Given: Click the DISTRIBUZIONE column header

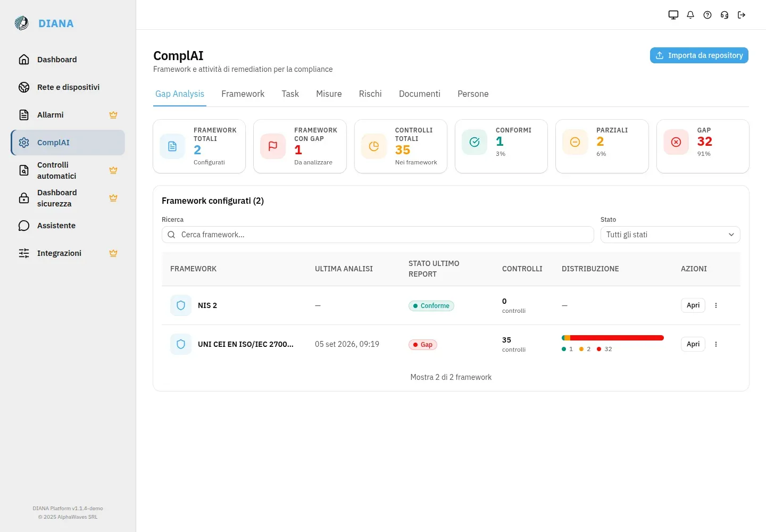Looking at the screenshot, I should tap(590, 269).
